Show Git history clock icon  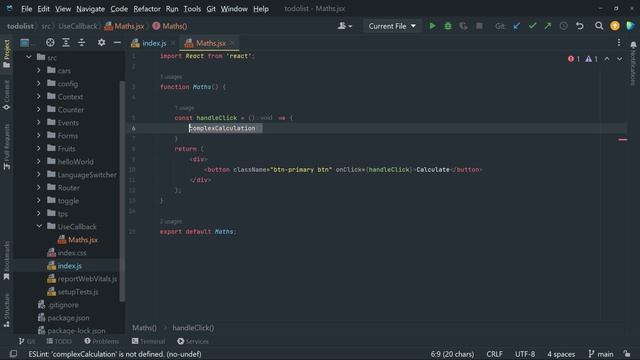click(564, 26)
